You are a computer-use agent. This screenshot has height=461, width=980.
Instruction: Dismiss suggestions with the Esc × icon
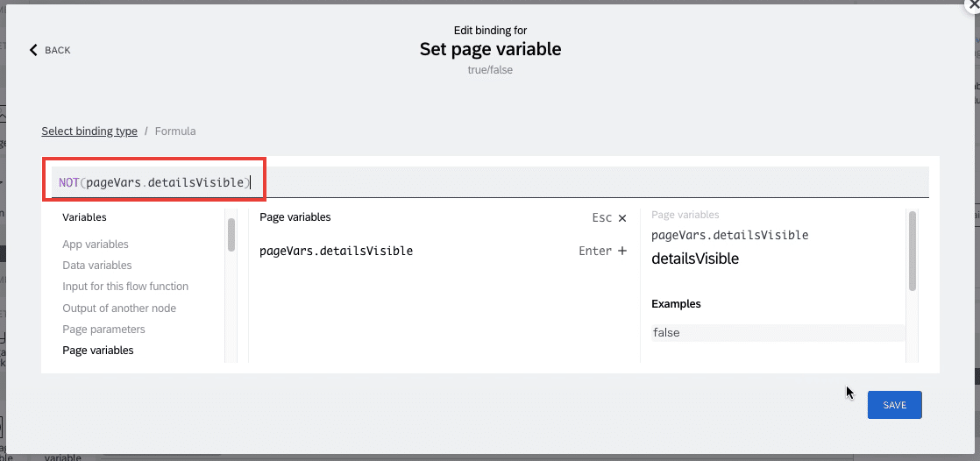point(621,218)
